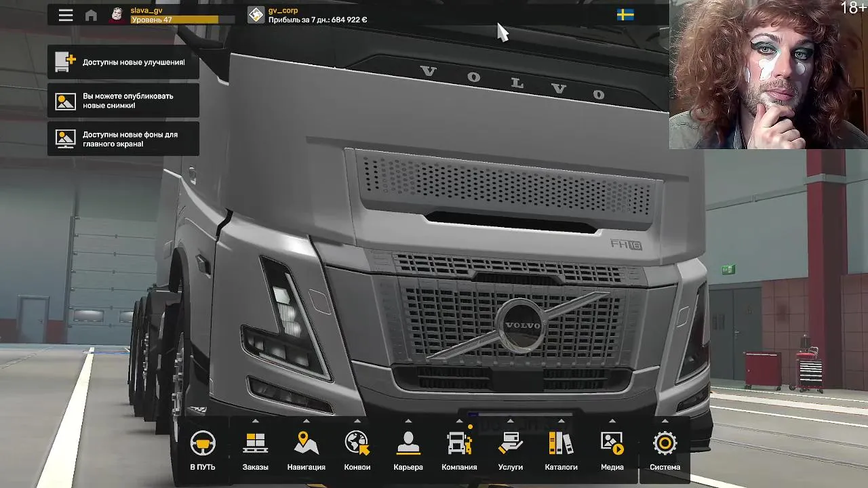Viewport: 868px width, 488px height.
Task: Open the Компания company menu
Action: (459, 450)
